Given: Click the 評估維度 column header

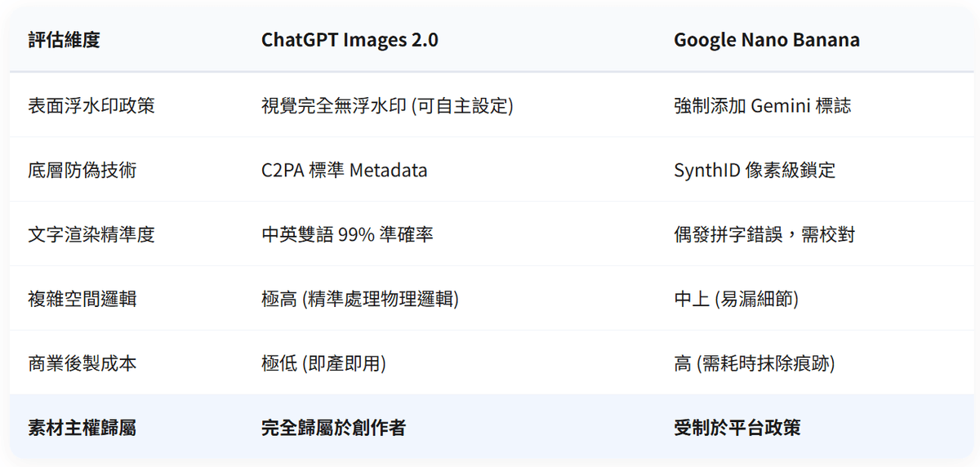Looking at the screenshot, I should [x=64, y=40].
